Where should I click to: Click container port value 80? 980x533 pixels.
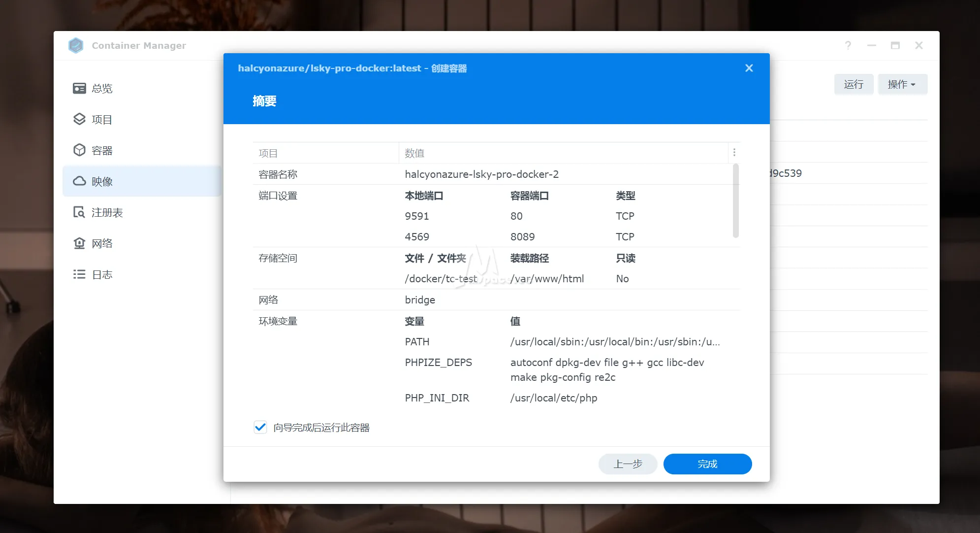(516, 216)
